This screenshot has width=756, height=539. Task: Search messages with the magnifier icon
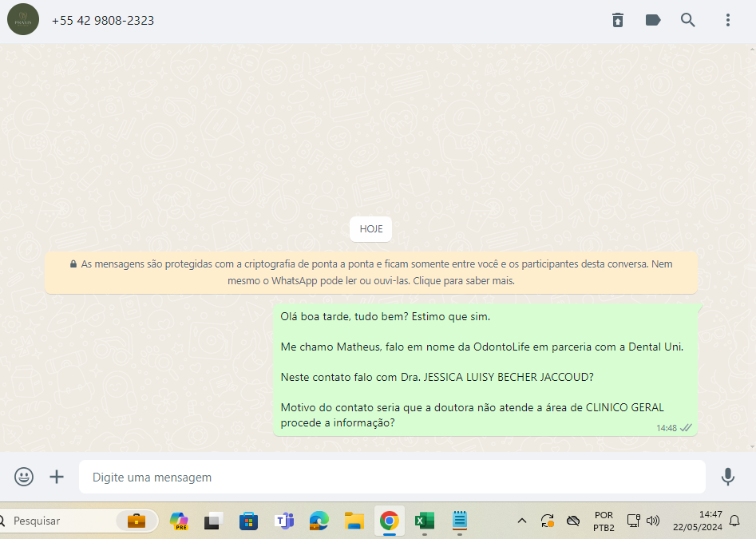tap(688, 20)
